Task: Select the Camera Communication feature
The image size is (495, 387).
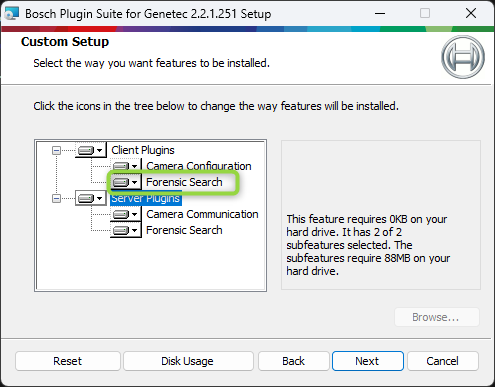Action: [x=202, y=214]
